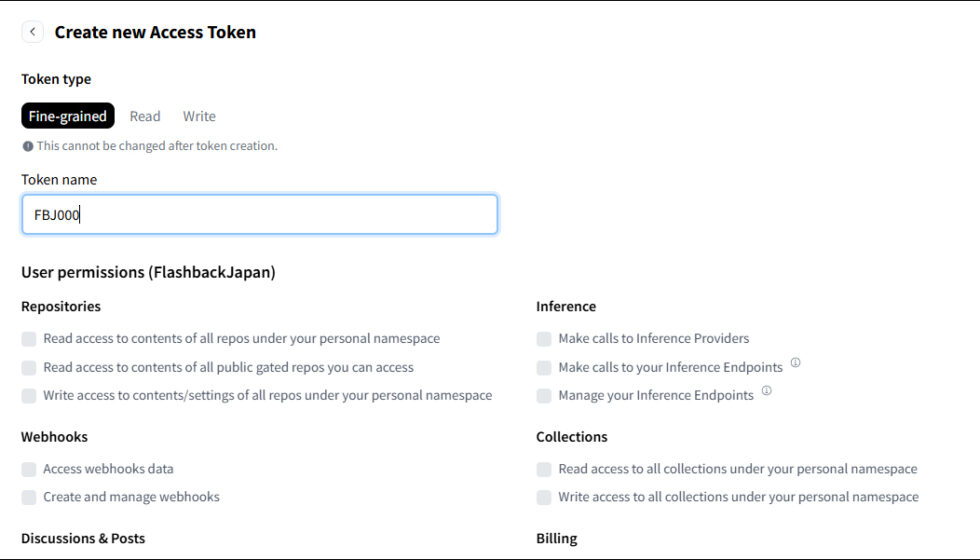The height and width of the screenshot is (560, 980).
Task: Check Manage your Inference Endpoints
Action: click(544, 395)
